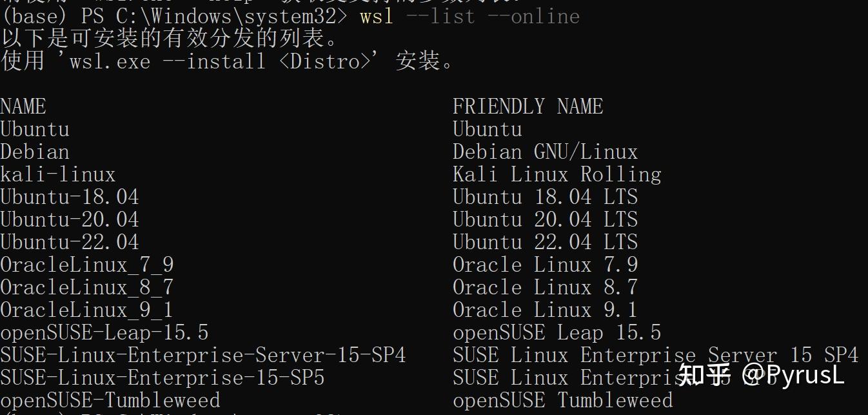This screenshot has width=868, height=415.
Task: Click 'Debian GNU/Linux' friendly name
Action: pyautogui.click(x=545, y=152)
